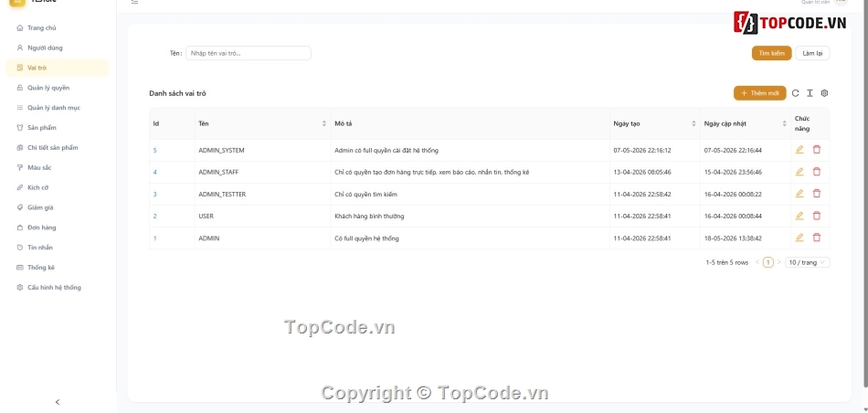Click the "Chỉ có quyền tìm kiếm" description
This screenshot has height=413, width=868.
pos(365,195)
